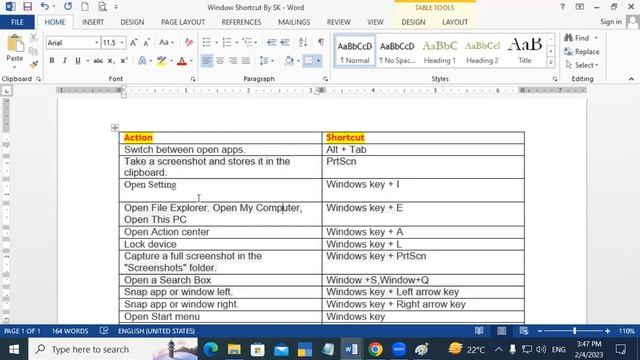The width and height of the screenshot is (640, 360).
Task: Open the FILE tab
Action: coord(17,22)
